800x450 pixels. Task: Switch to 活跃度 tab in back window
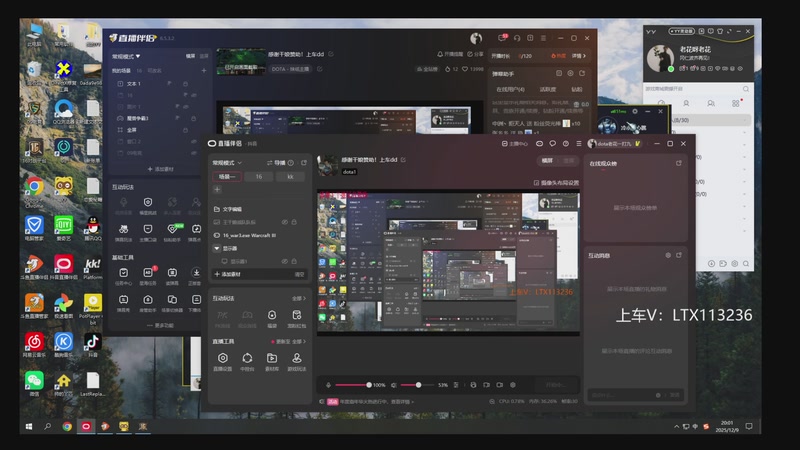(547, 89)
